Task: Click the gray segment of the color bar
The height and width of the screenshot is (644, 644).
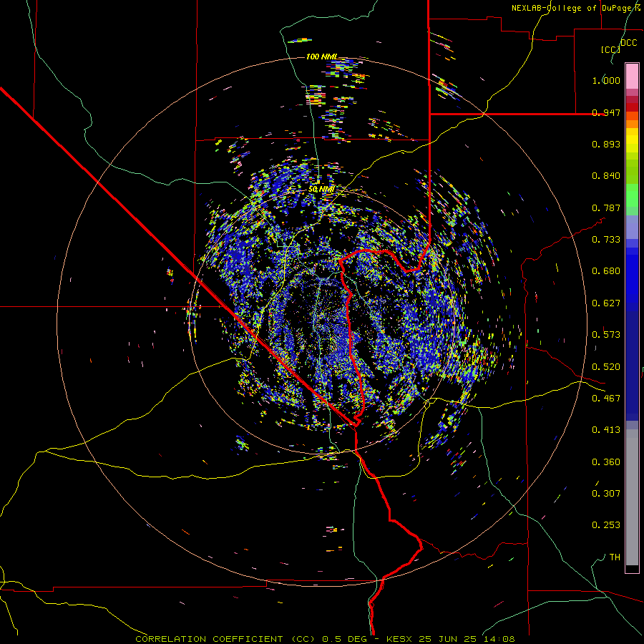Action: point(632,497)
